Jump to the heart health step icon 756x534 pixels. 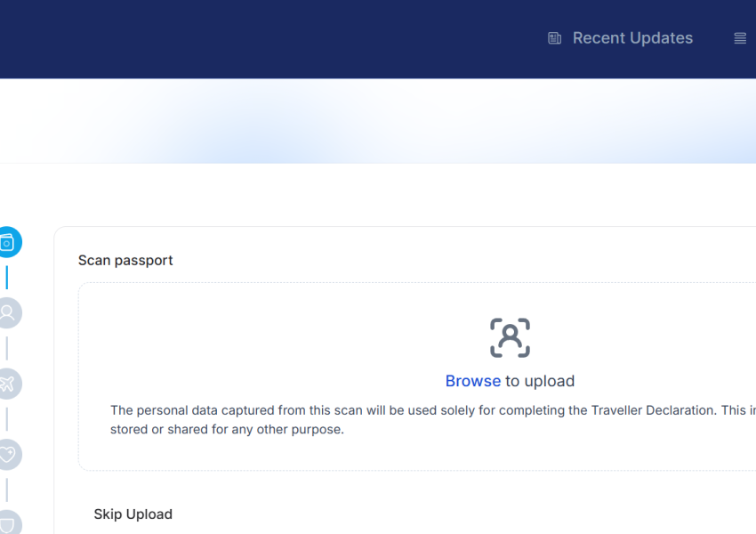point(8,455)
